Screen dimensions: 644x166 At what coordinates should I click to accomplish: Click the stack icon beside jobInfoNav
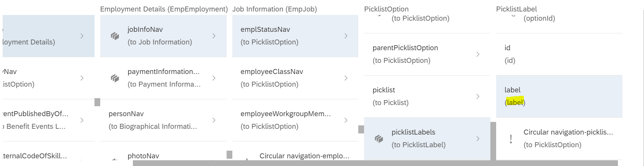coord(114,36)
